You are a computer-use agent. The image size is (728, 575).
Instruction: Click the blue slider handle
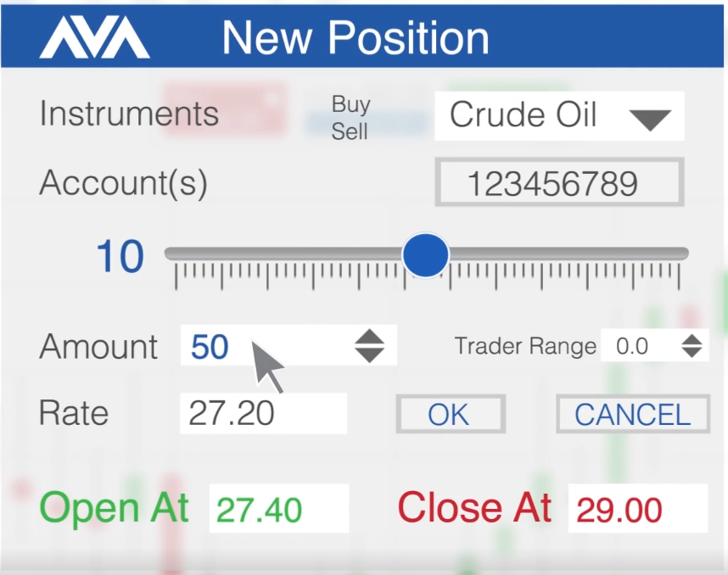(425, 254)
